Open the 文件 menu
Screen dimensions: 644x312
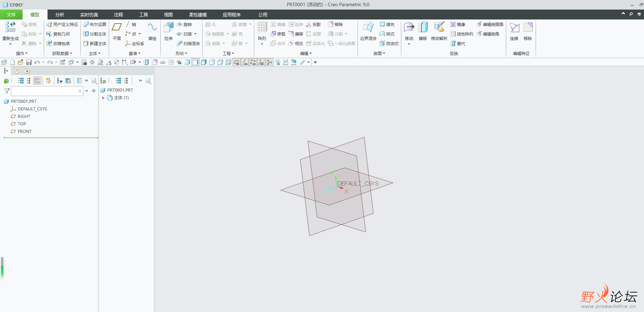[11, 15]
